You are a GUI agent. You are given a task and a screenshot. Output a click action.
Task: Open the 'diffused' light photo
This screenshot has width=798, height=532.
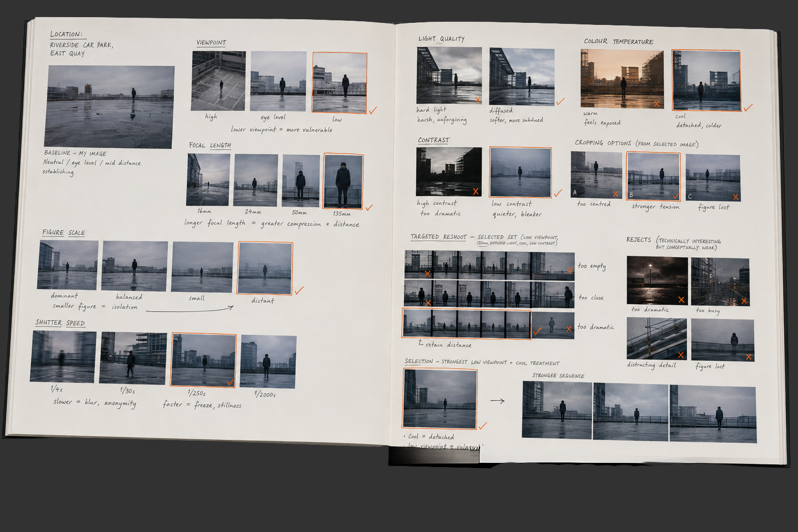[522, 77]
